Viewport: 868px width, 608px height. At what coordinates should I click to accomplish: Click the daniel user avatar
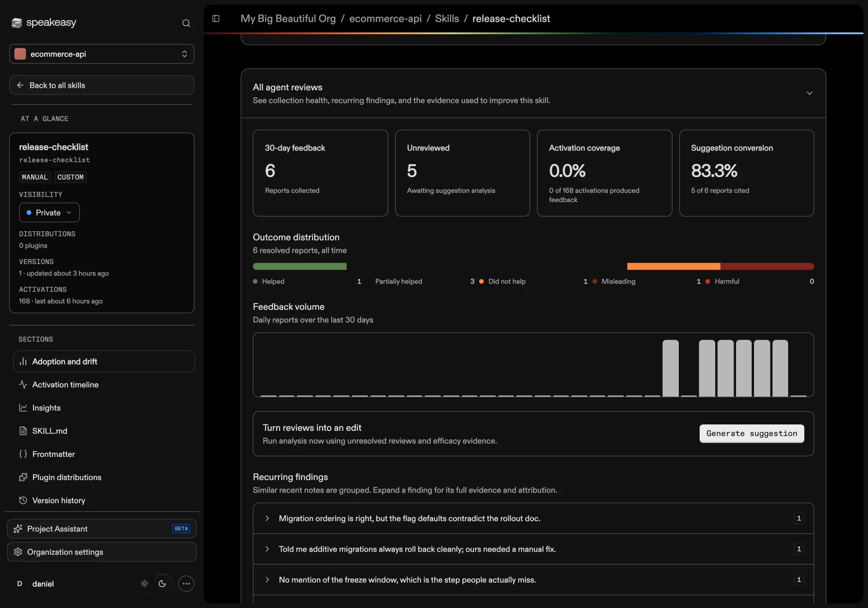[20, 584]
